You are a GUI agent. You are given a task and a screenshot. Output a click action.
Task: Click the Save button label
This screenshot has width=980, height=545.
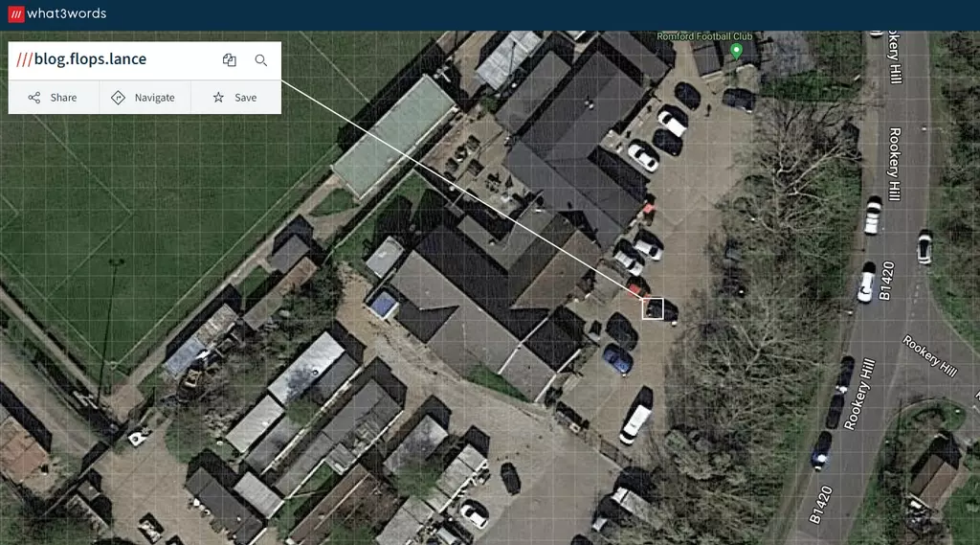tap(246, 98)
